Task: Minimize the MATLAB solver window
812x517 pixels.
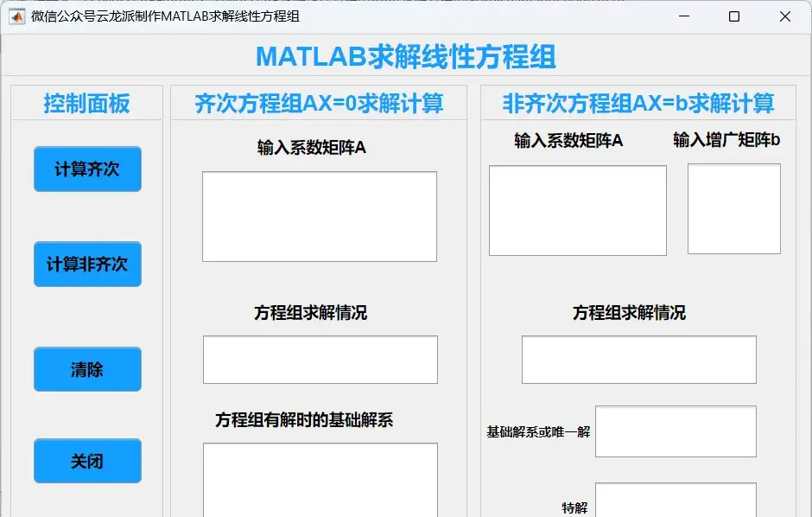Action: point(684,16)
